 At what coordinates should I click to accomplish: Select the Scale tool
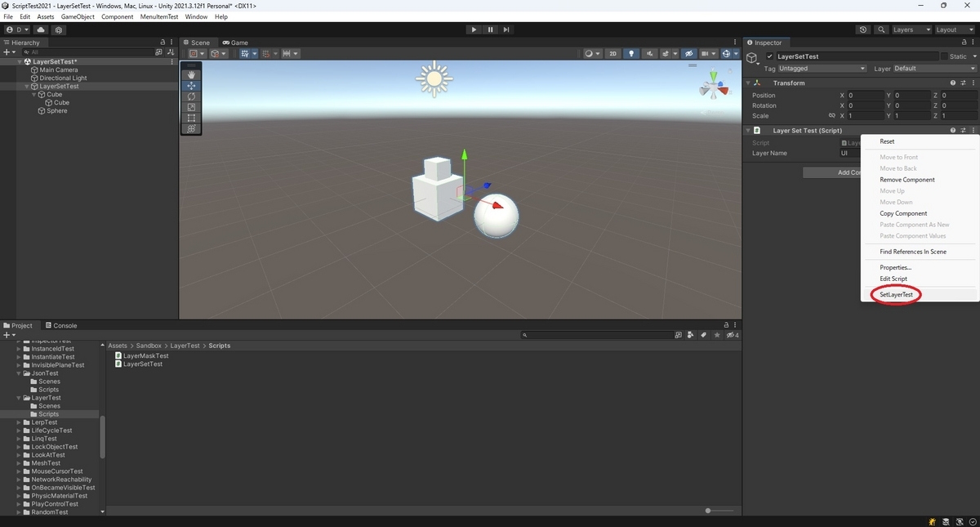[x=191, y=106]
